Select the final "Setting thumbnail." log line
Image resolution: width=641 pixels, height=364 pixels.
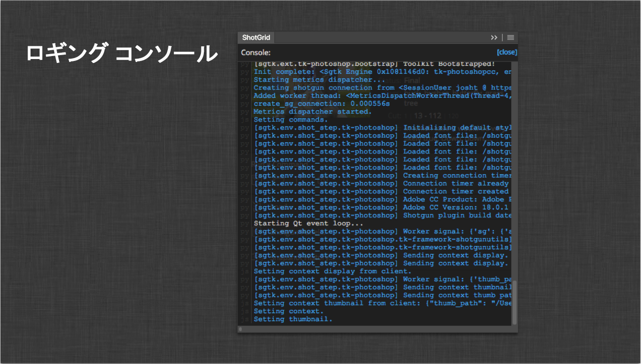click(293, 319)
